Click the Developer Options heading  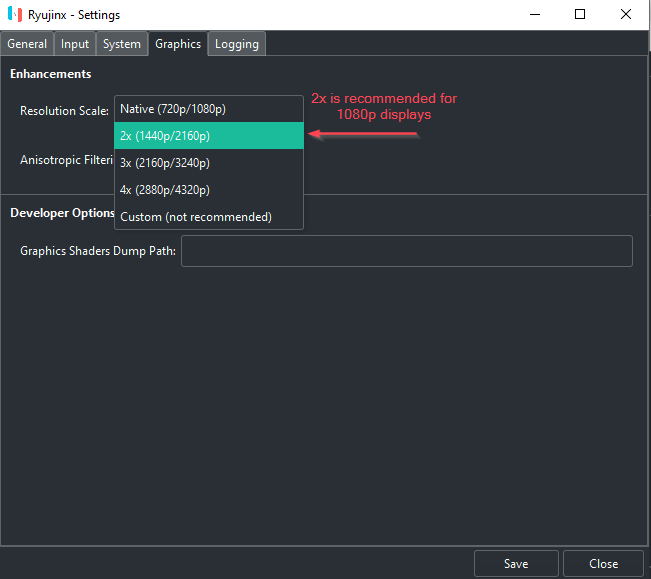pos(62,213)
